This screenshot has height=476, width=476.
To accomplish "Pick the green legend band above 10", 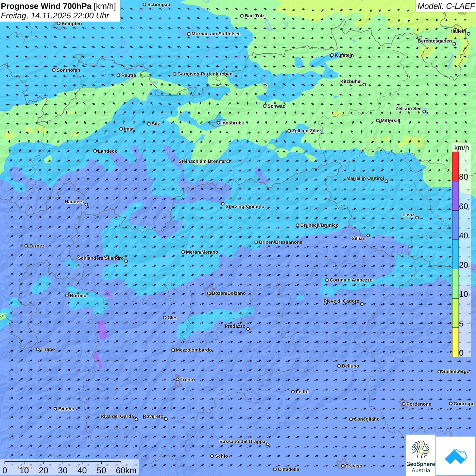I will point(455,284).
